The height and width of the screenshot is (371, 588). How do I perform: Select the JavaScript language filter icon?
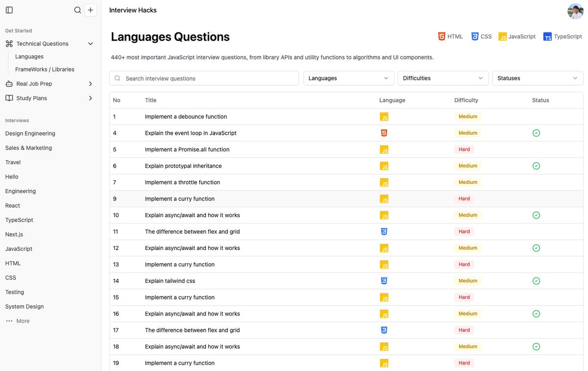pyautogui.click(x=502, y=36)
